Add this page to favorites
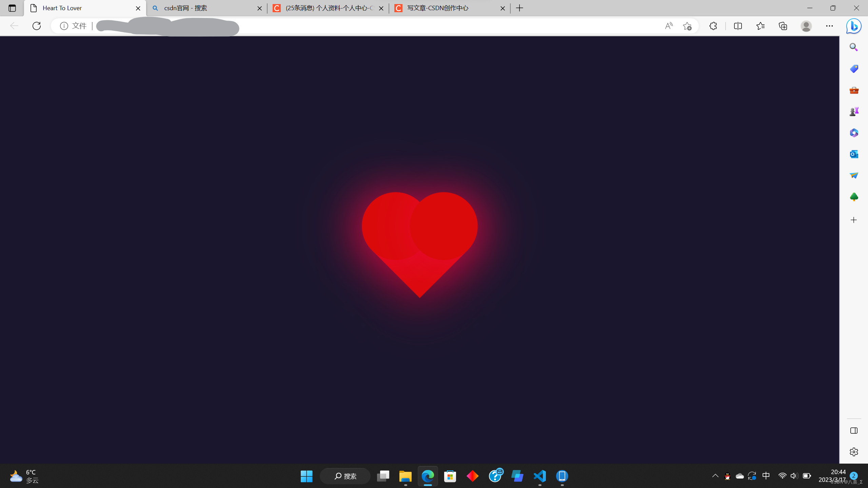Screen dimensions: 868x488 click(687, 26)
